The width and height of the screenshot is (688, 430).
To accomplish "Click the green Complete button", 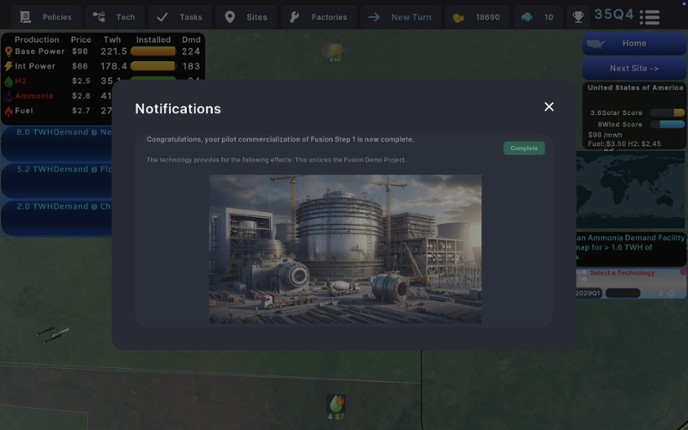I will (524, 148).
